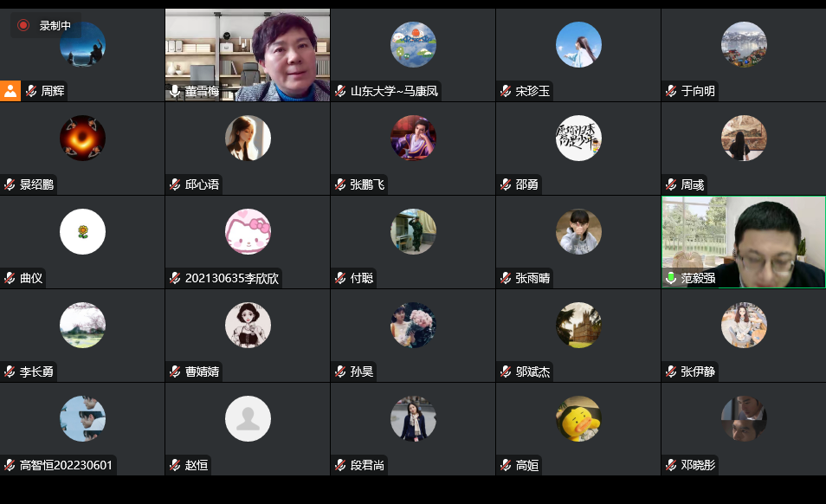The height and width of the screenshot is (504, 826).
Task: Click 周辉's muted microphone icon
Action: click(32, 91)
